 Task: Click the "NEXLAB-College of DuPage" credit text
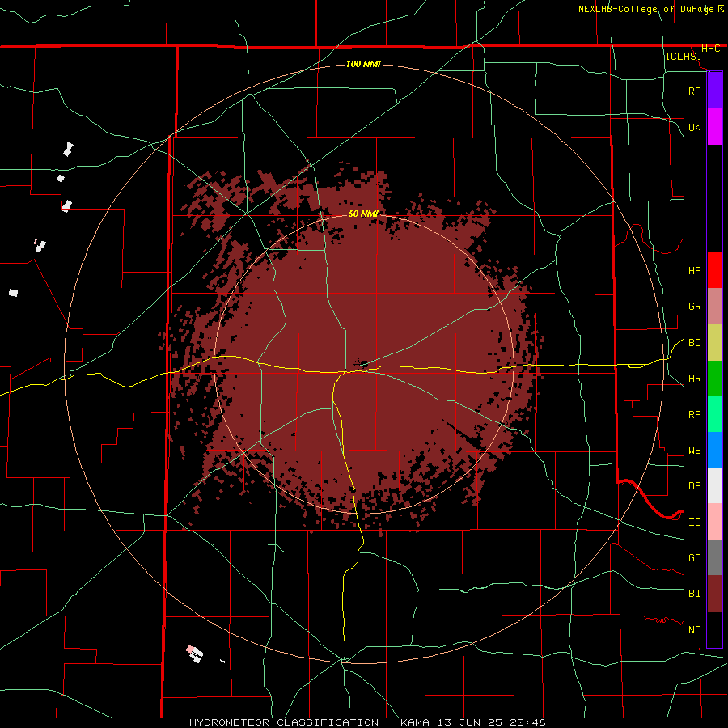click(x=645, y=9)
